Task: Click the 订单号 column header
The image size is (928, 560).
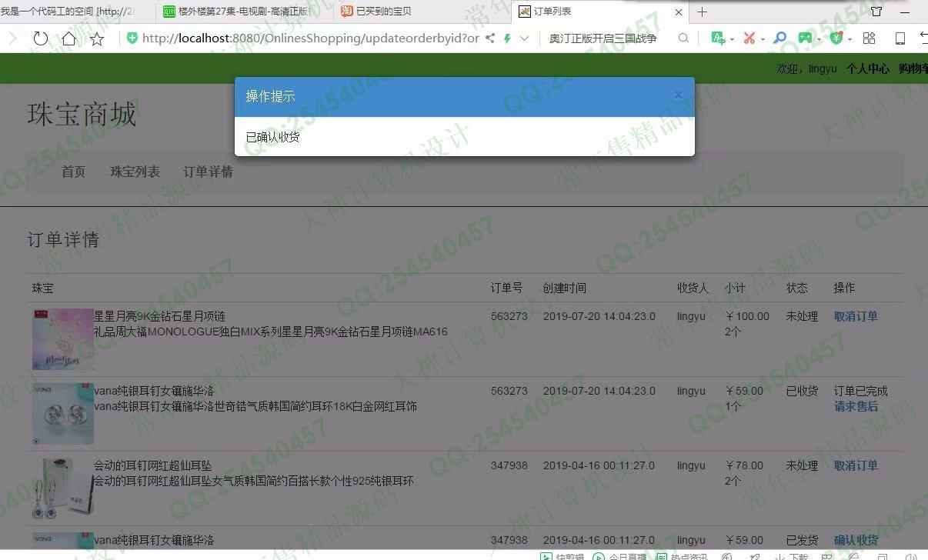Action: click(x=506, y=288)
